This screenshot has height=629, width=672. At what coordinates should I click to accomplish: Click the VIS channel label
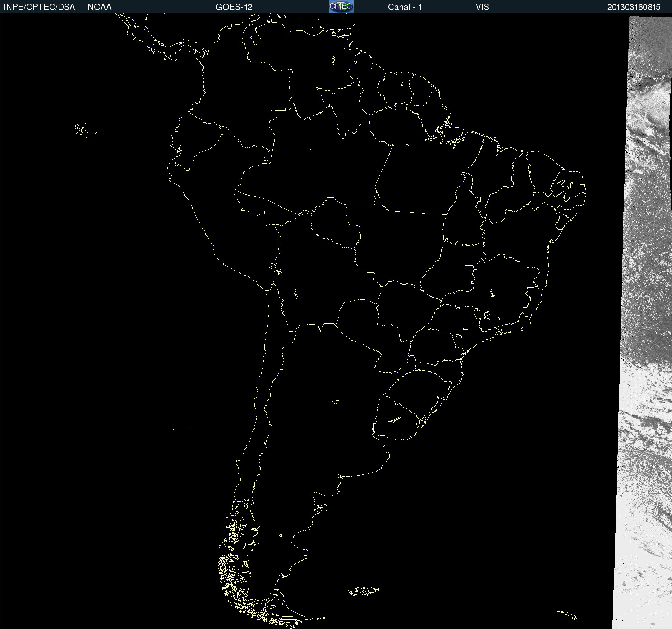tap(482, 7)
